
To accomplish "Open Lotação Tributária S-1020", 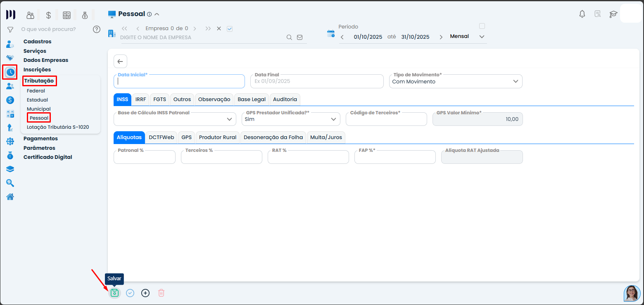I will (x=58, y=127).
